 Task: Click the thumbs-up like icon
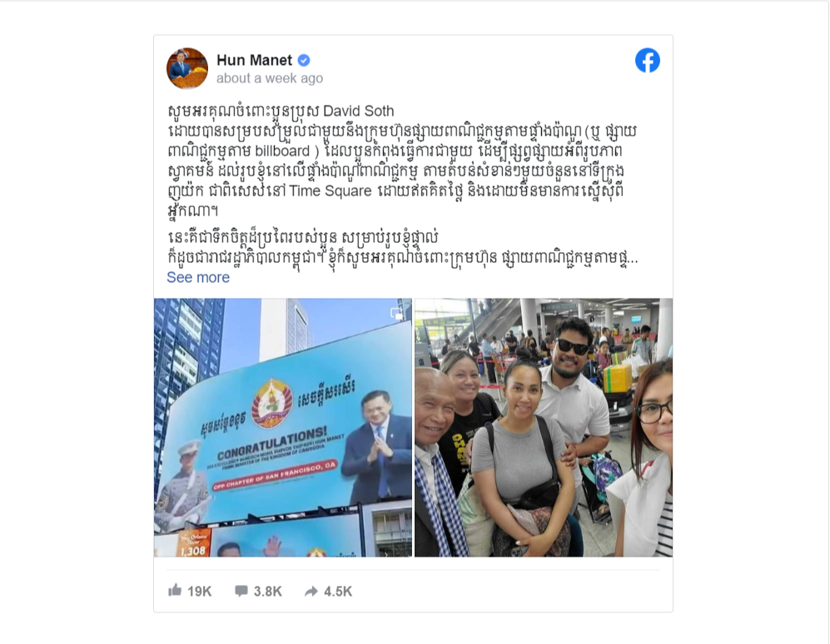click(x=175, y=590)
